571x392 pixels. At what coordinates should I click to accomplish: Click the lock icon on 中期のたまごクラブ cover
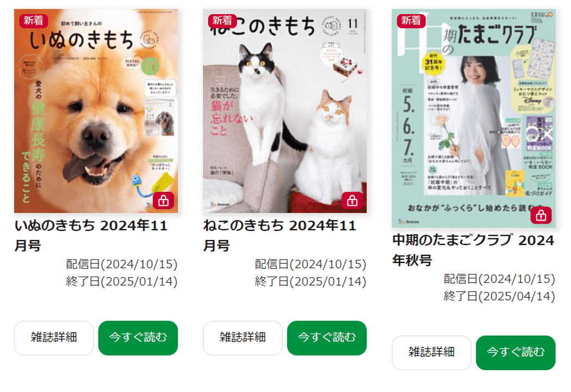click(541, 216)
